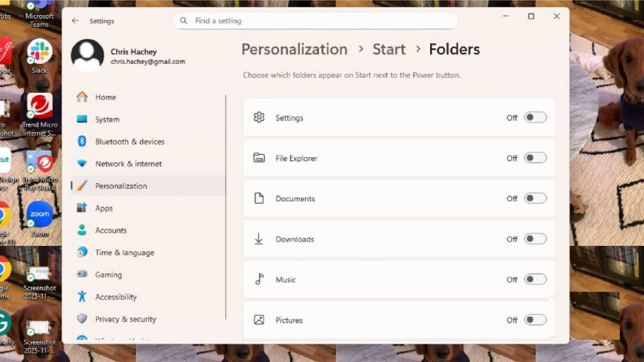This screenshot has width=644, height=362.
Task: Turn on the File Explorer toggle
Action: coord(535,158)
